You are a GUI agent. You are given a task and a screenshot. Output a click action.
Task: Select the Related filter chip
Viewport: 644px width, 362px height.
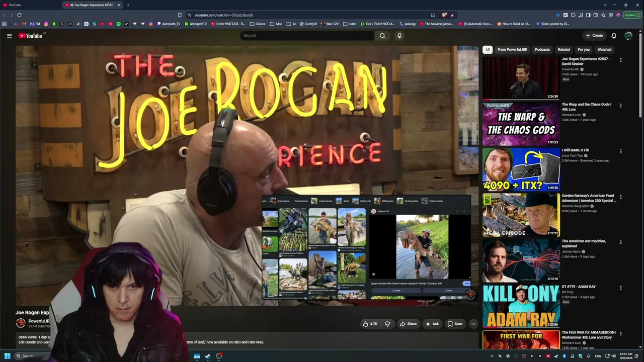563,50
